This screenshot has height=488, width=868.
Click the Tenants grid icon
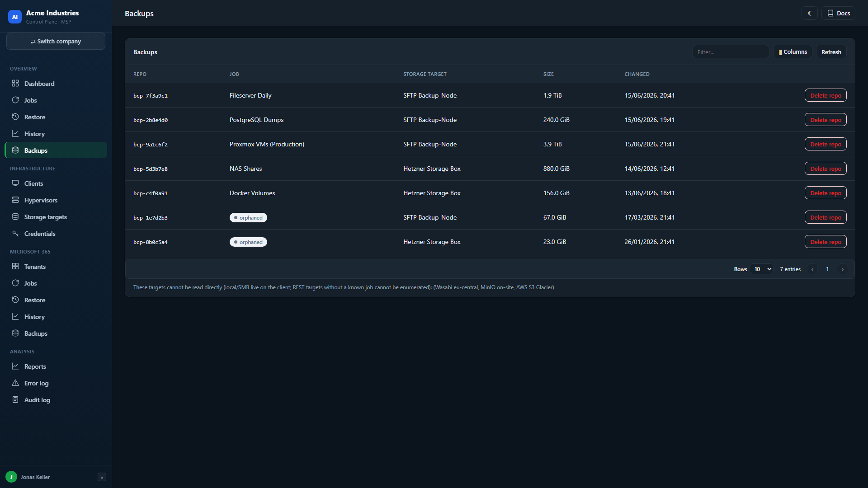tap(15, 267)
